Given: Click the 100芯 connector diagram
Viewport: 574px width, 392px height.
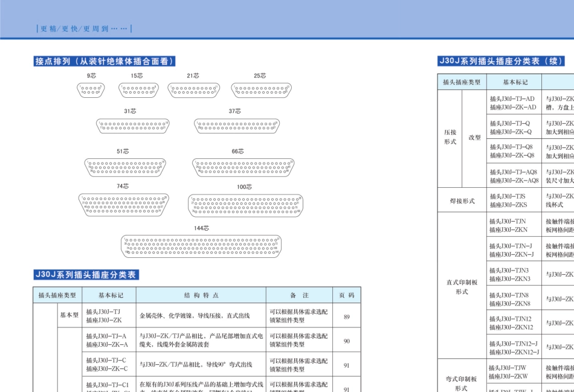Looking at the screenshot, I should (x=246, y=206).
